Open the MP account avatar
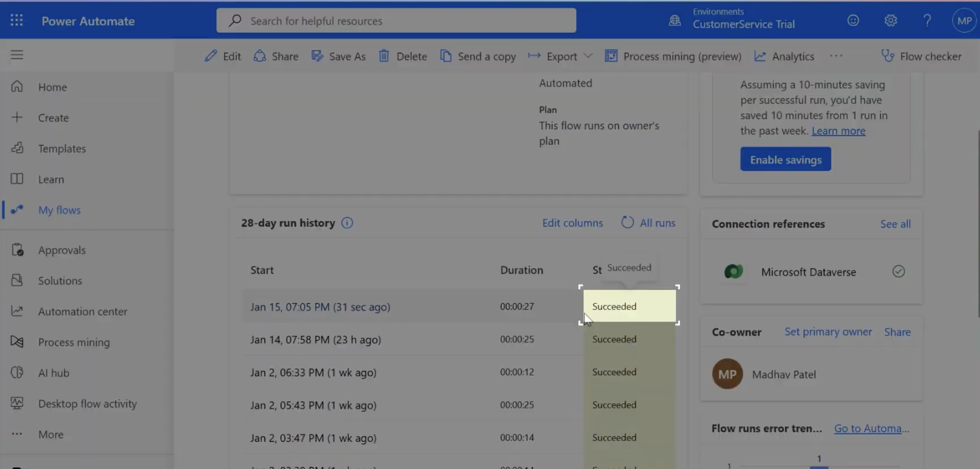The height and width of the screenshot is (469, 980). [x=964, y=20]
